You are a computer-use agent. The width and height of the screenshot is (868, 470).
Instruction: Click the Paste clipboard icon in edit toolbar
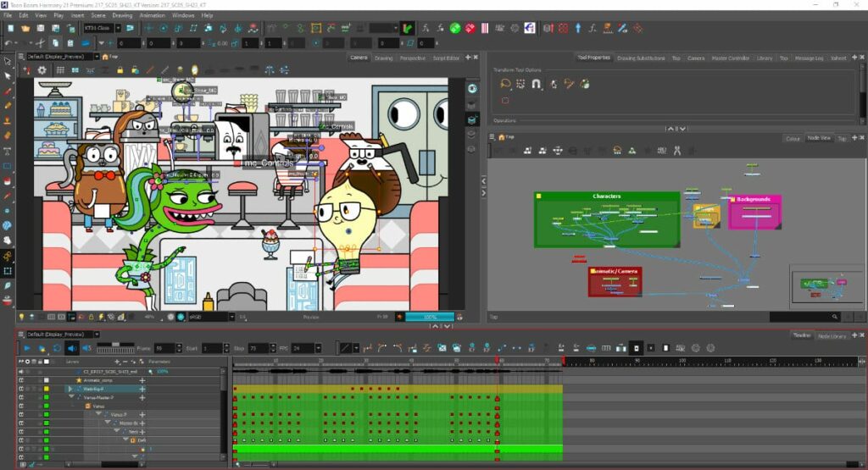(x=70, y=42)
